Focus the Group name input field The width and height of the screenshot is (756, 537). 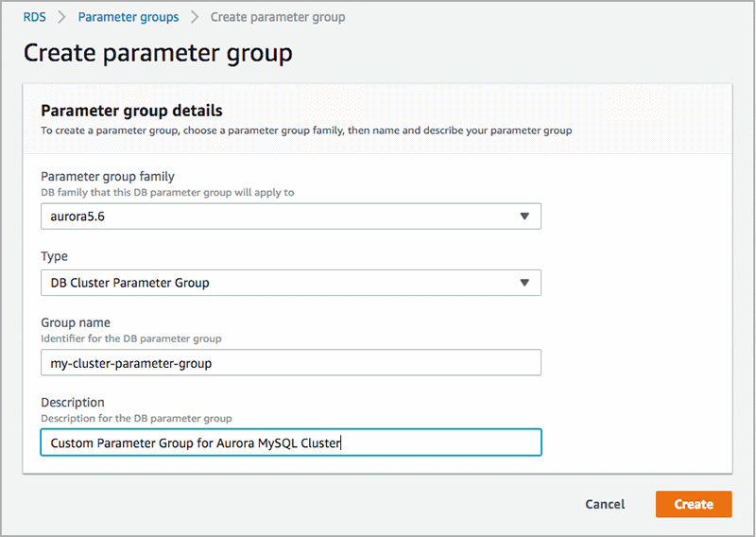point(291,362)
